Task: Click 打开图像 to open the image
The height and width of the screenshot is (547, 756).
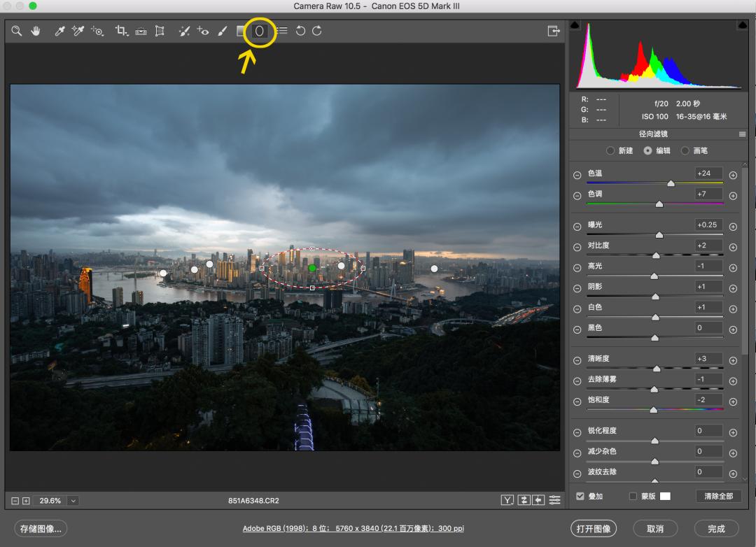Action: pos(594,528)
